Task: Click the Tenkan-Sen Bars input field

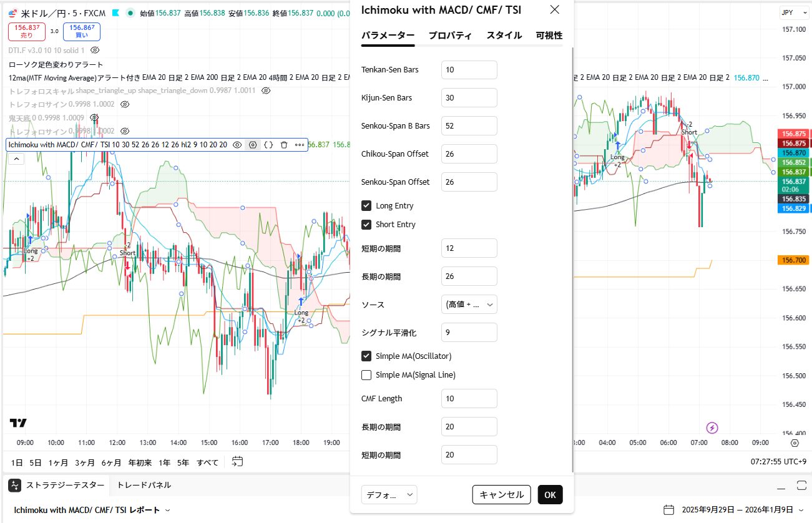Action: [469, 70]
